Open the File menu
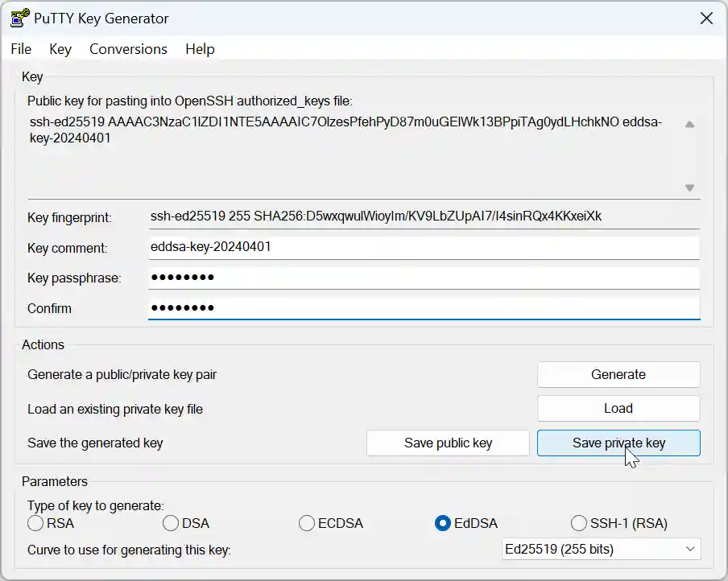This screenshot has height=581, width=728. [x=20, y=49]
